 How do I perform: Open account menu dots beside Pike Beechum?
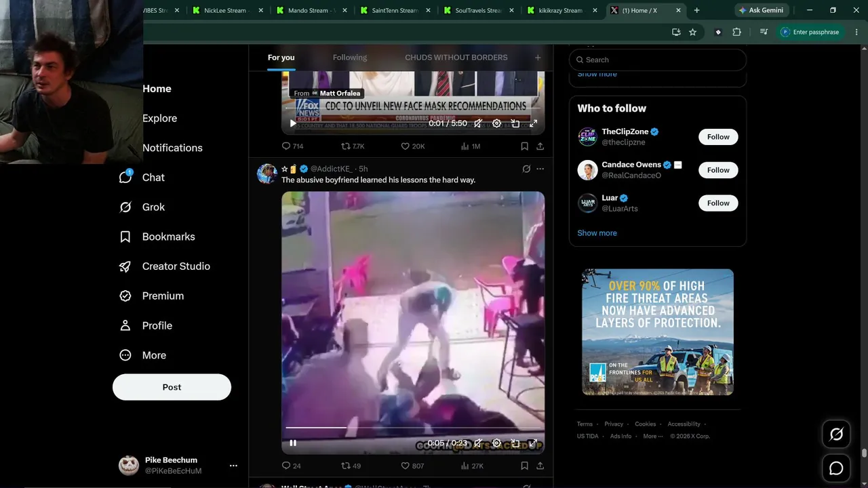pos(233,466)
